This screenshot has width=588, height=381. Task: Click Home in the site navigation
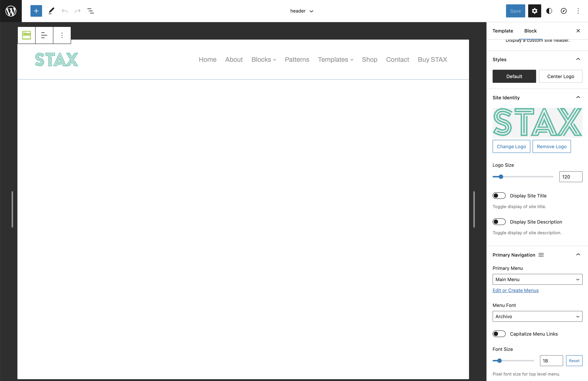(x=207, y=60)
